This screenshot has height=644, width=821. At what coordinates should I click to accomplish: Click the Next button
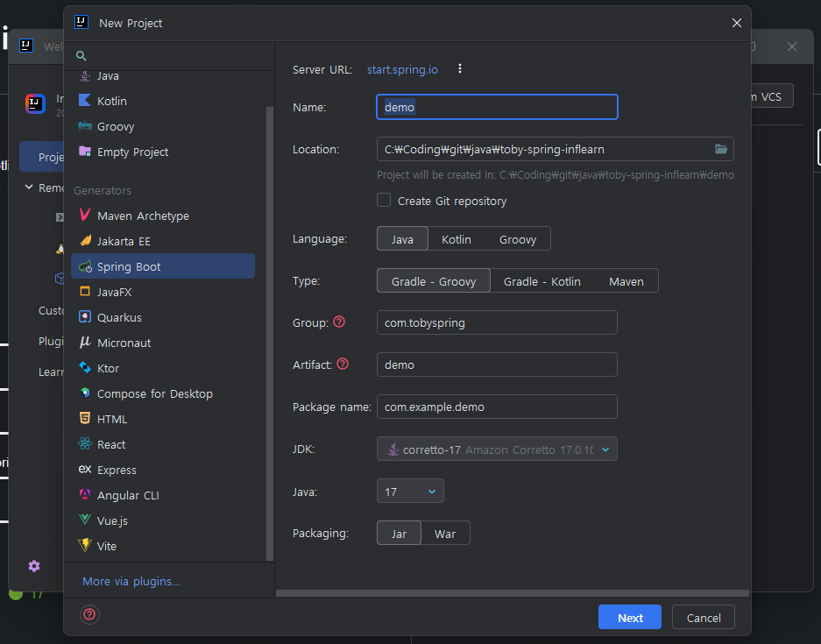tap(630, 618)
